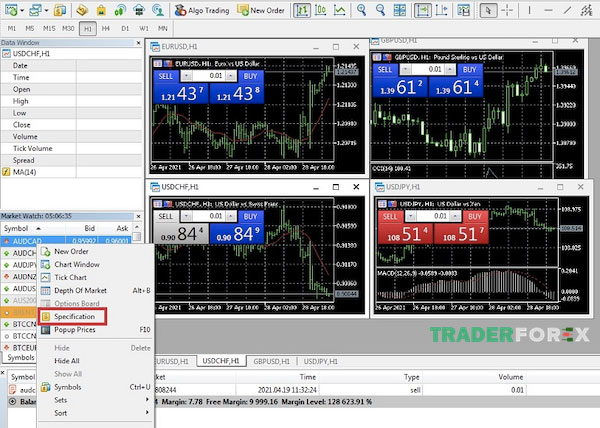Select Hide All in context menu
The height and width of the screenshot is (428, 600).
[x=96, y=361]
